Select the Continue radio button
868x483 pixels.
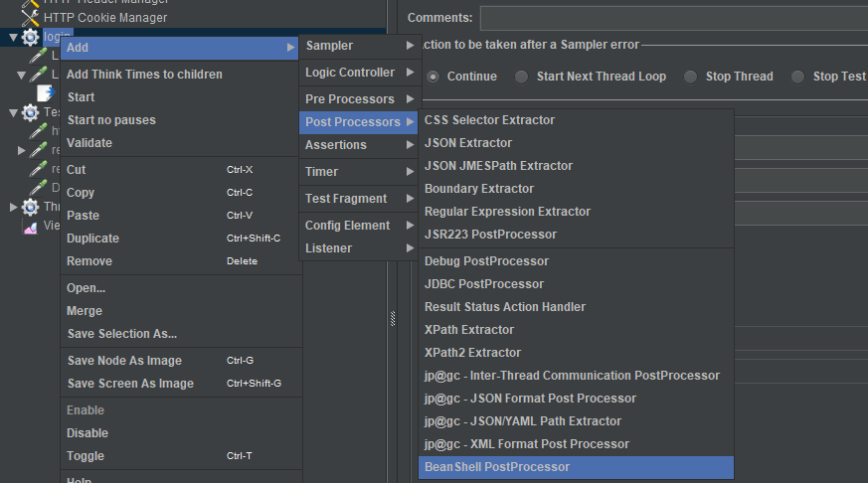coord(434,77)
